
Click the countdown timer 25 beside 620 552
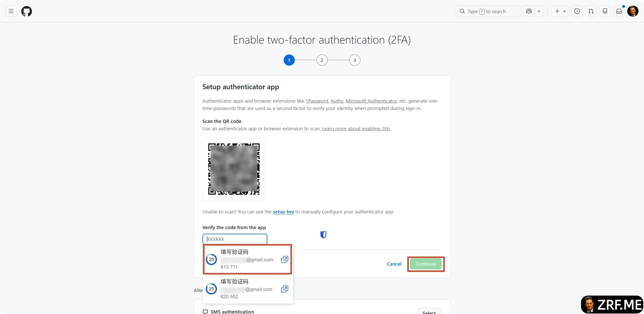[211, 289]
